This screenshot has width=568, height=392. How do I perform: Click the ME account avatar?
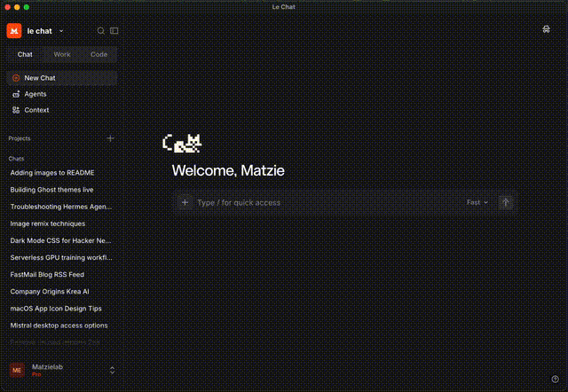coord(17,370)
